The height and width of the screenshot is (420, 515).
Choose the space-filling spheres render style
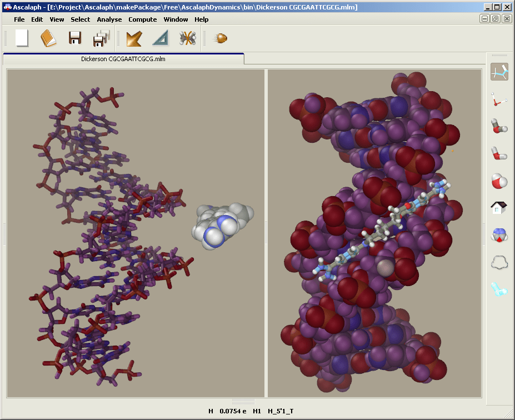coord(499,181)
